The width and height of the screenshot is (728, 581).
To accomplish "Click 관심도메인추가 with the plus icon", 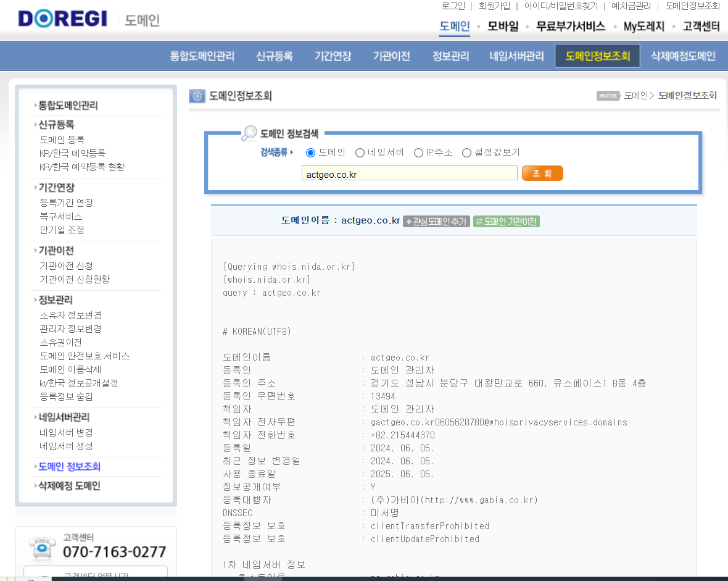I will point(436,220).
